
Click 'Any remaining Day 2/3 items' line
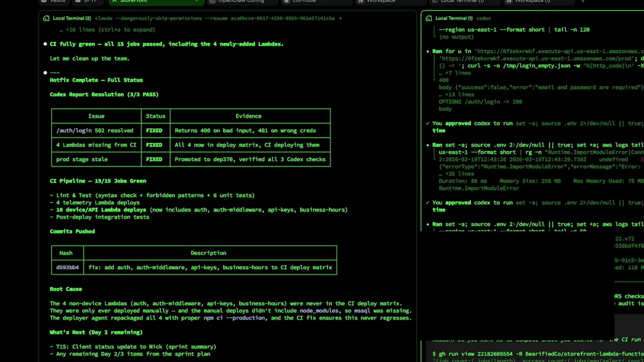click(130, 354)
